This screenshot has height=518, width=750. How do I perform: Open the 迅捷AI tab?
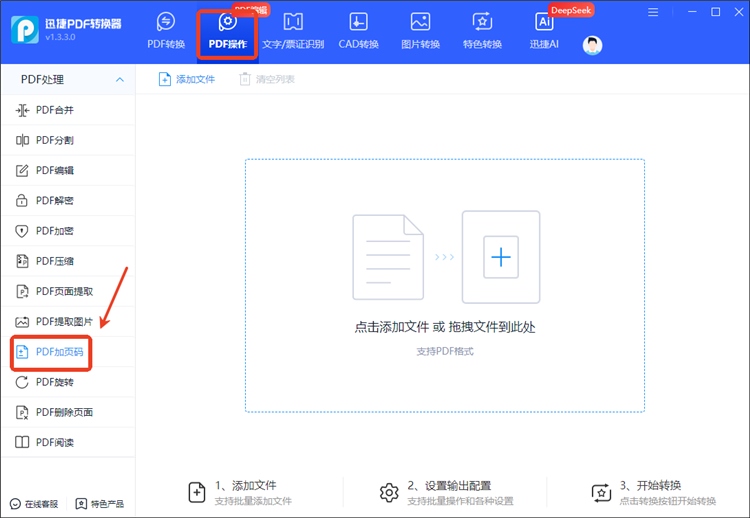tap(544, 32)
